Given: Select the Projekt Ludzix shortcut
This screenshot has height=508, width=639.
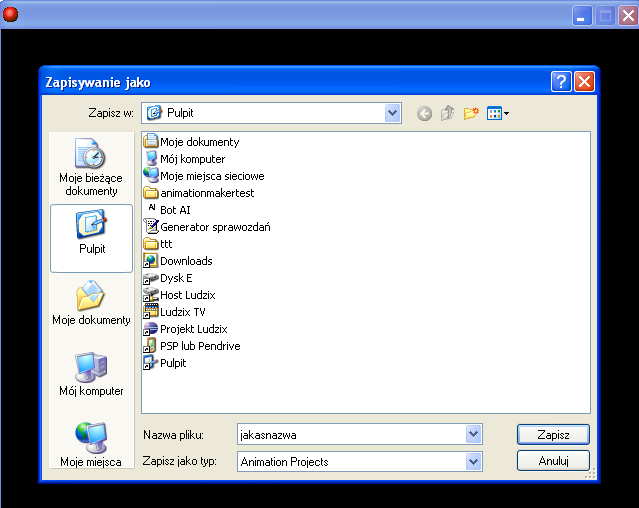Looking at the screenshot, I should tap(193, 329).
